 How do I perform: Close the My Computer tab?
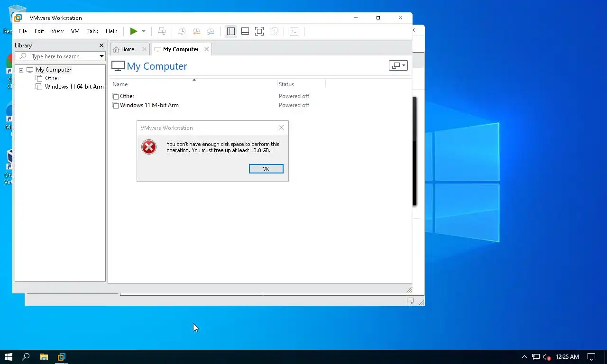point(206,49)
